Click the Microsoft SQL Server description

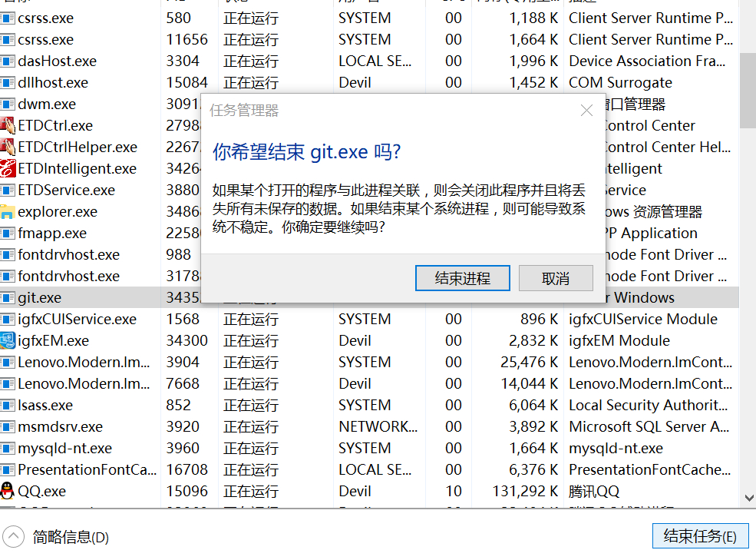coord(649,427)
